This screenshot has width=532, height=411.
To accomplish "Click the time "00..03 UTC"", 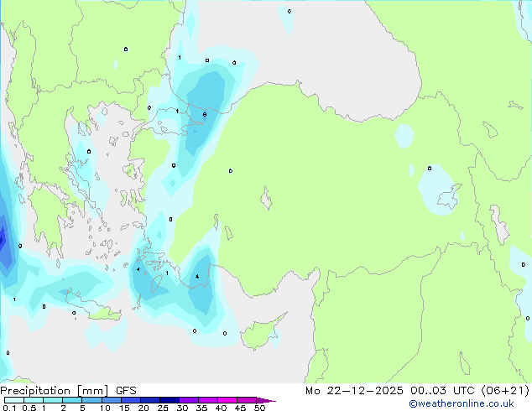I will (441, 391).
